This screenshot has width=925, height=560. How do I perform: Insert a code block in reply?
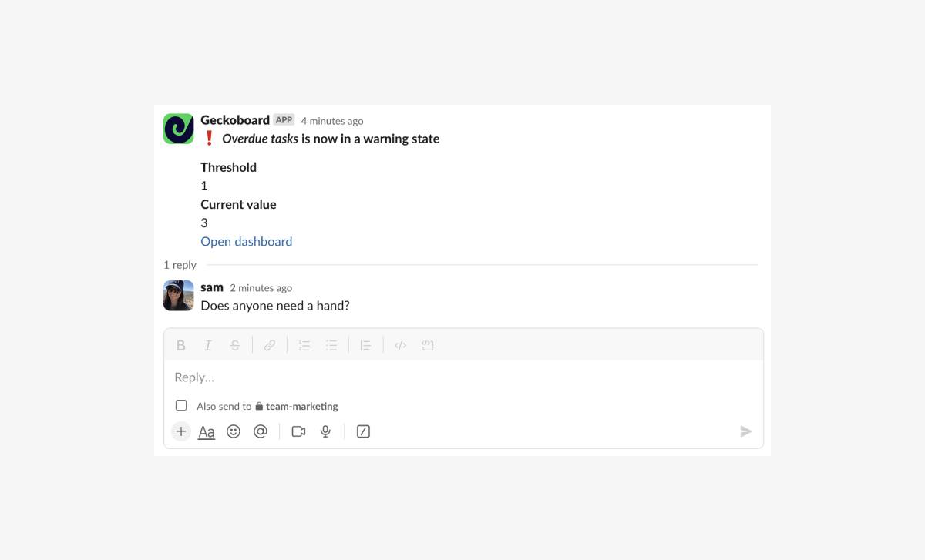point(428,346)
